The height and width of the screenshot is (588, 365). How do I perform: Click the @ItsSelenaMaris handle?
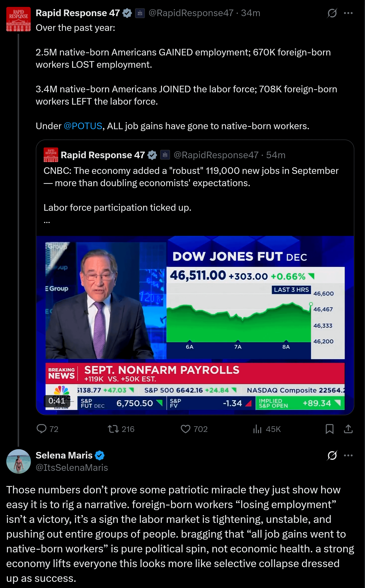coord(72,468)
